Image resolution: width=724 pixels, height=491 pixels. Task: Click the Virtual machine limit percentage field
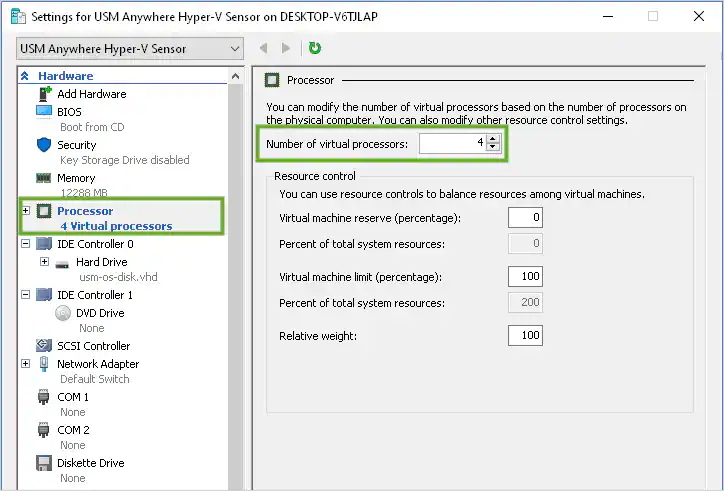tap(525, 276)
